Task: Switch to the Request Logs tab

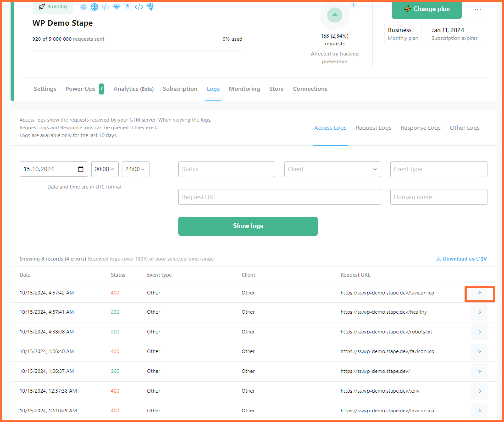Action: point(373,128)
